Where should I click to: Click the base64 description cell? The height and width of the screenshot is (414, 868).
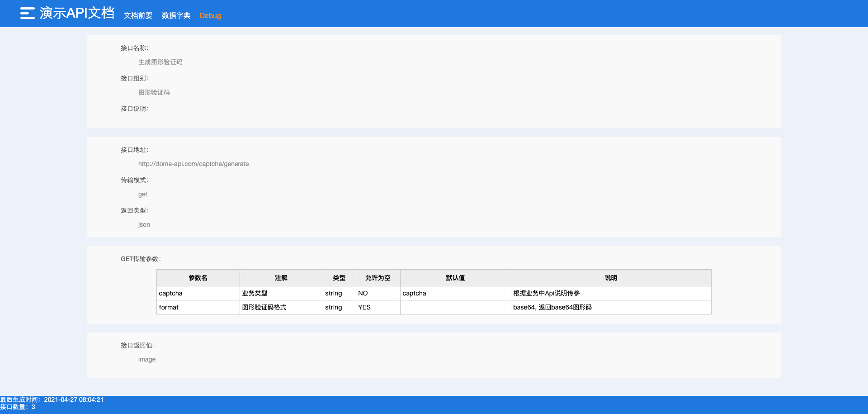click(552, 307)
